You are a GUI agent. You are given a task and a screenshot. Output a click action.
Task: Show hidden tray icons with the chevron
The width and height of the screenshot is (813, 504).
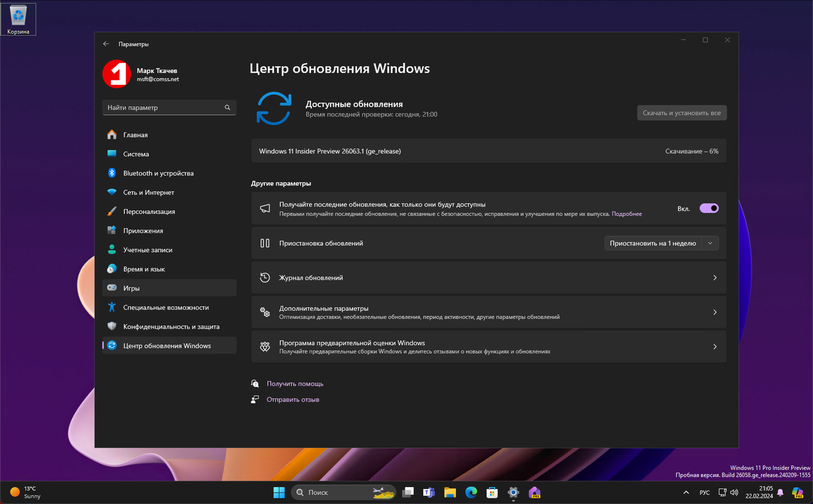[686, 493]
